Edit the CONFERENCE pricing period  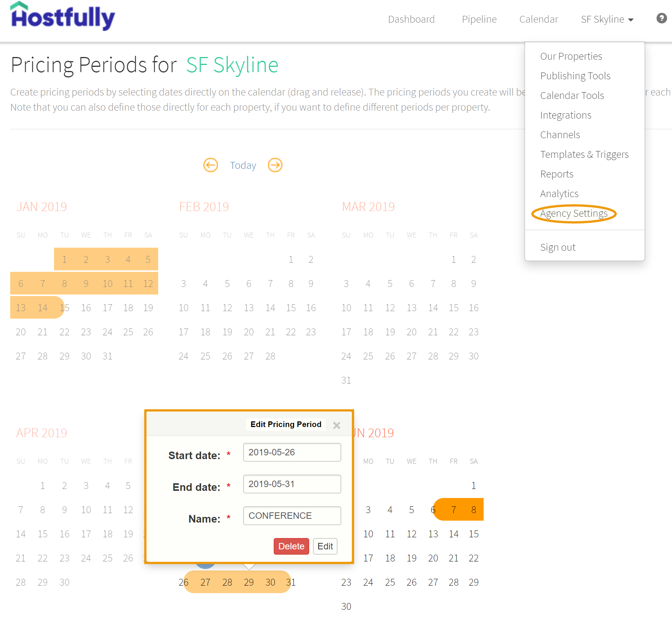coord(325,546)
